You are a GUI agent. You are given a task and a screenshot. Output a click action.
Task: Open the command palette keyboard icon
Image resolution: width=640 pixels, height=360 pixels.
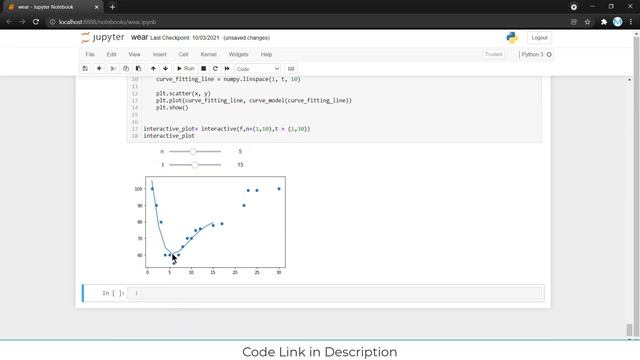291,69
